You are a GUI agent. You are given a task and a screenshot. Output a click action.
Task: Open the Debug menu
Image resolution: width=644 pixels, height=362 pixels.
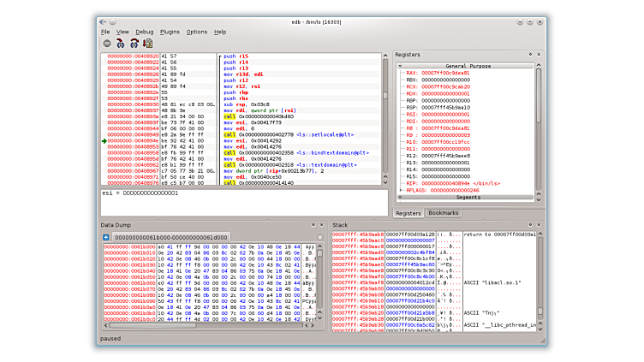pyautogui.click(x=144, y=32)
